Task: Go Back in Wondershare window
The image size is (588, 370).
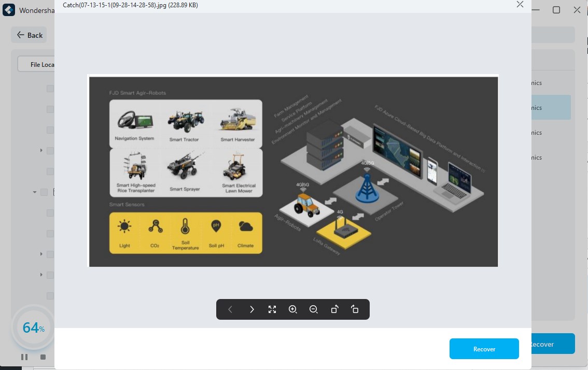Action: 29,35
